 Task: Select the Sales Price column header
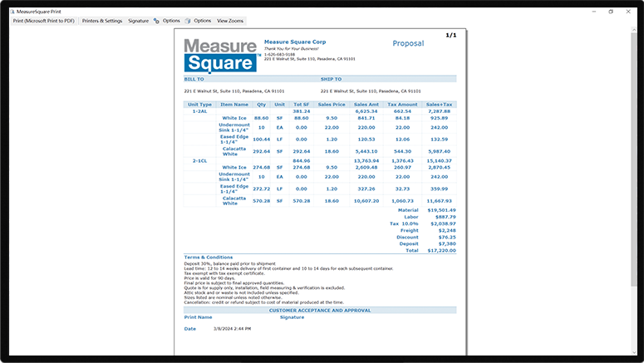[x=332, y=105]
